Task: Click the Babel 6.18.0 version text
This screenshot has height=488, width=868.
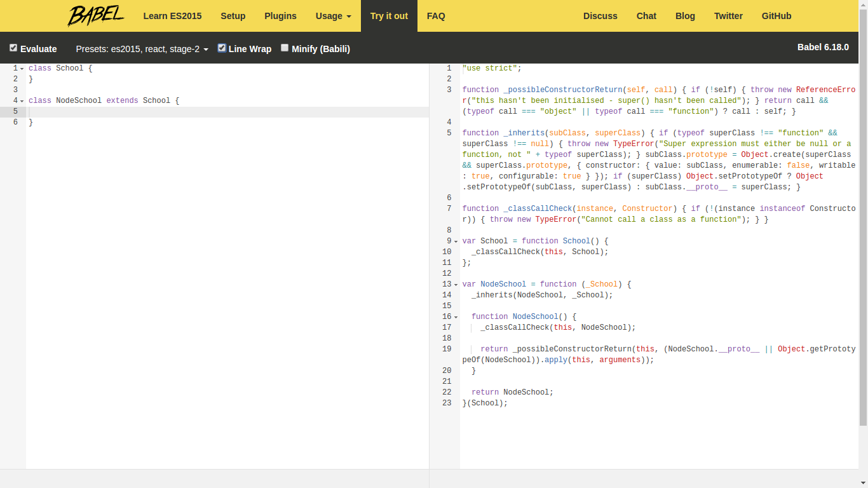Action: pyautogui.click(x=823, y=47)
